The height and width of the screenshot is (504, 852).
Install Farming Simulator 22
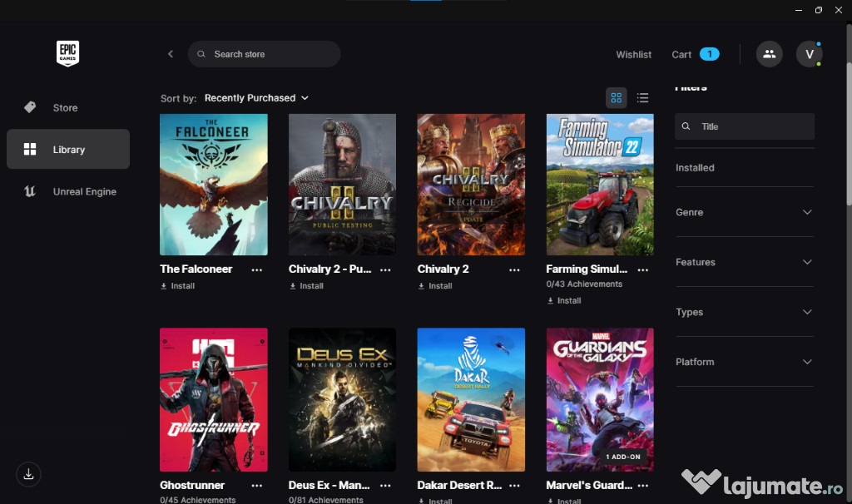coord(564,301)
